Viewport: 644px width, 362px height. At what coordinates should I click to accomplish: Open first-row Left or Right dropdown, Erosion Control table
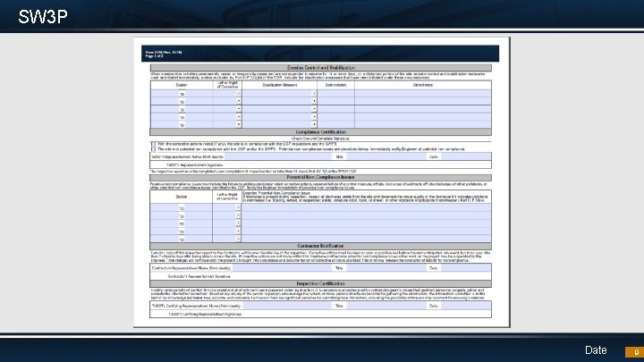[239, 94]
